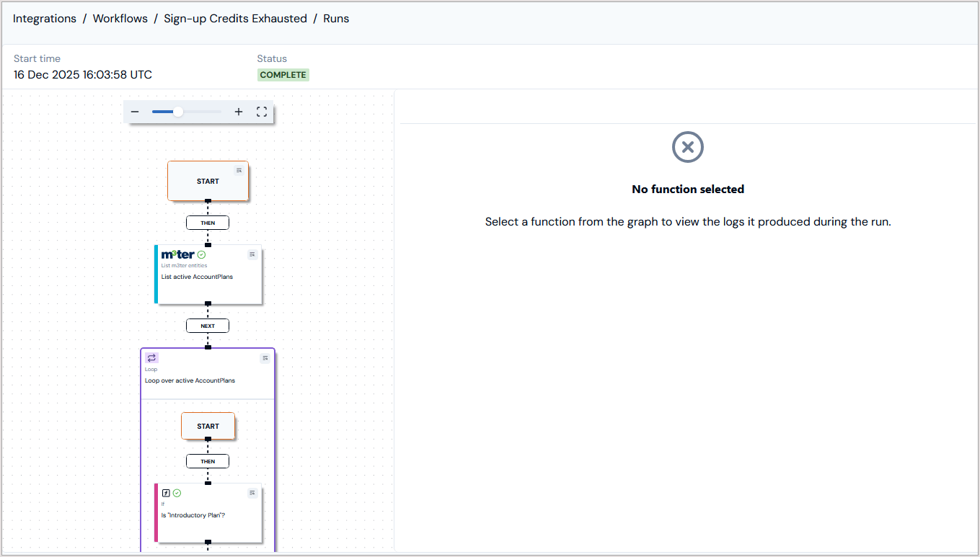Go to Integrations breadcrumb

(x=45, y=19)
